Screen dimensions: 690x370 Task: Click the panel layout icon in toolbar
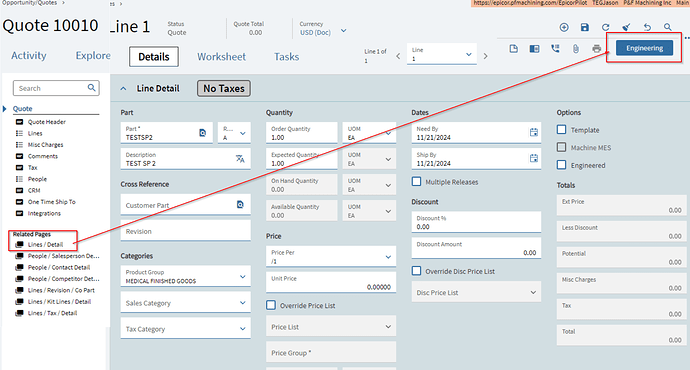pos(534,48)
